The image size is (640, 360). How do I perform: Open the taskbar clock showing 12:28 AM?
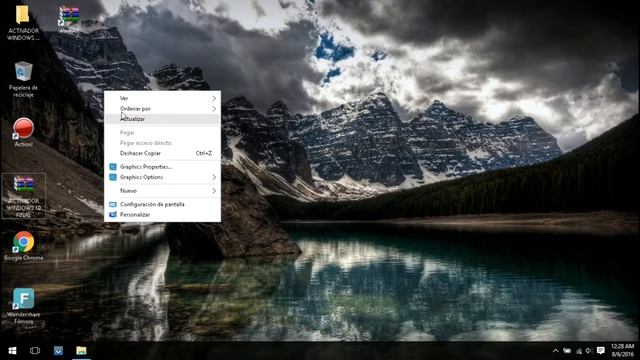[622, 351]
